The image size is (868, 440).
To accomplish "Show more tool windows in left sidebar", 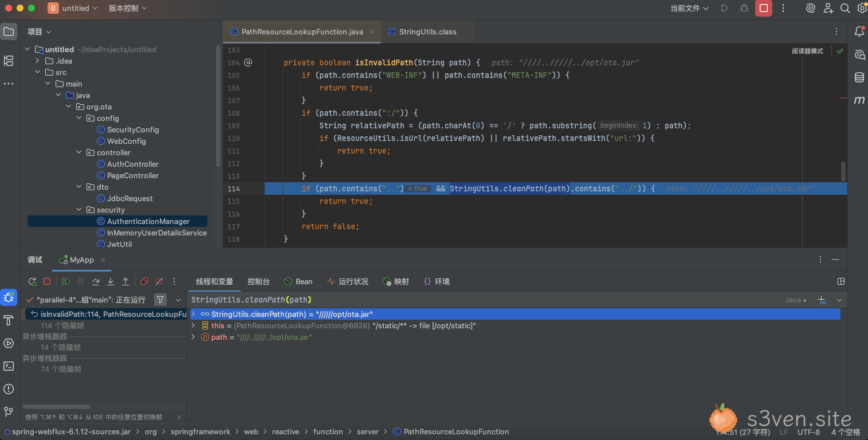I will pyautogui.click(x=9, y=84).
